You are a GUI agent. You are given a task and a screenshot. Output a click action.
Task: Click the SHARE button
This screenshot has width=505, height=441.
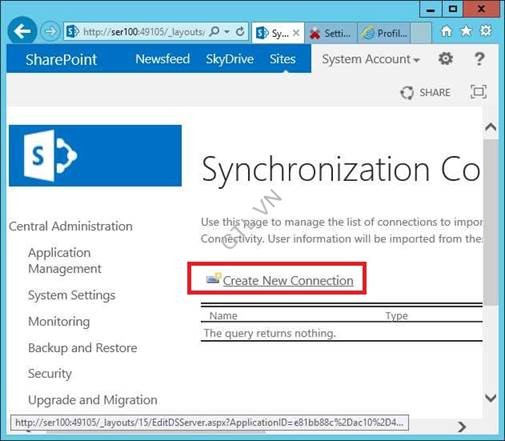(x=425, y=92)
